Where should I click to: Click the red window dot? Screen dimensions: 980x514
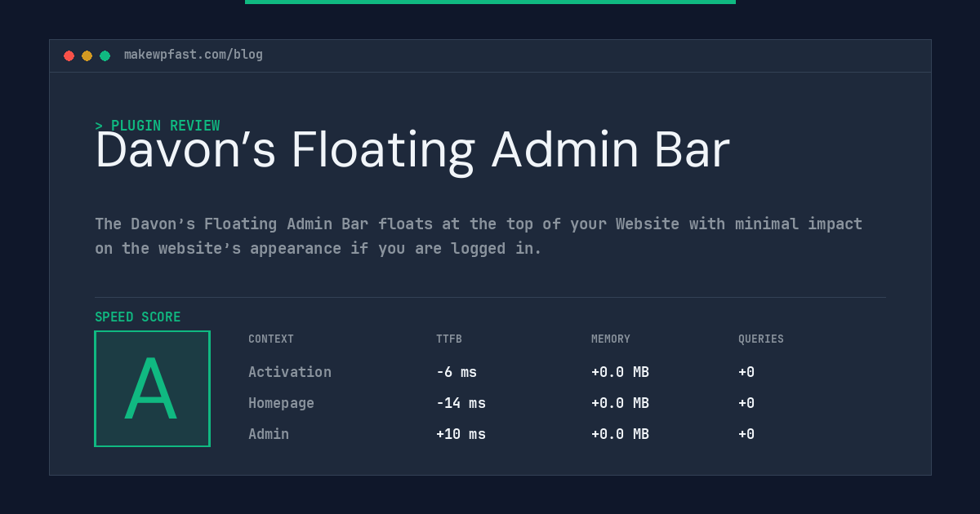coord(69,55)
